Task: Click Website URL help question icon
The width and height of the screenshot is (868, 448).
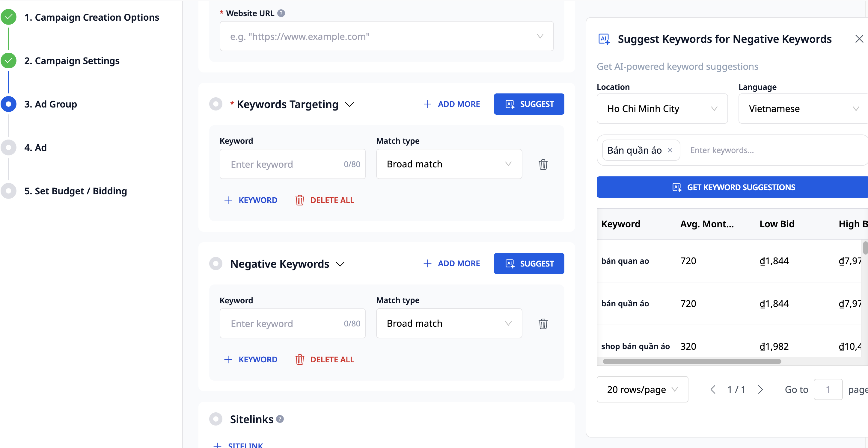Action: (281, 13)
